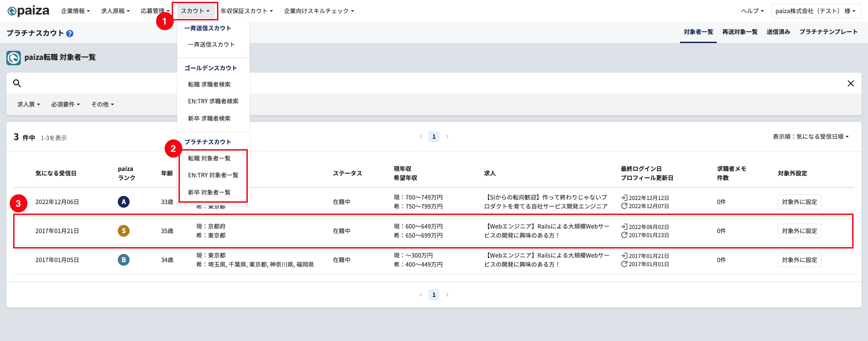Click refresh icon beside 2017年01月01日

[x=624, y=264]
